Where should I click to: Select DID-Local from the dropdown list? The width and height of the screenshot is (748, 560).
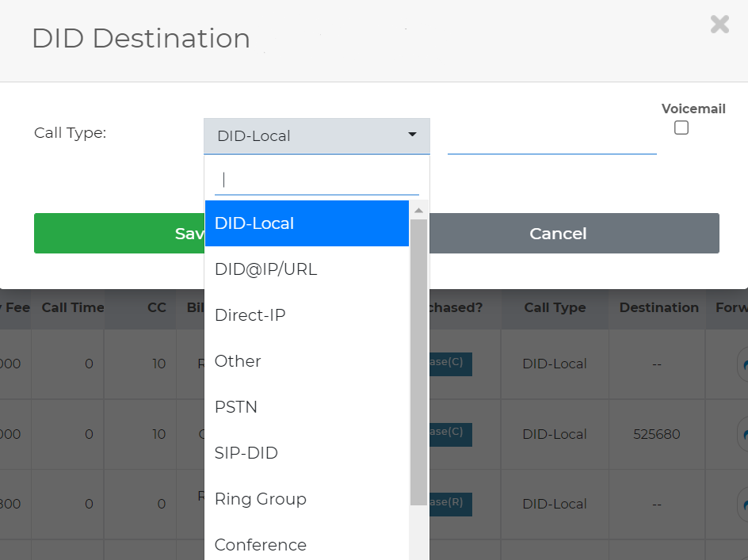click(x=307, y=223)
